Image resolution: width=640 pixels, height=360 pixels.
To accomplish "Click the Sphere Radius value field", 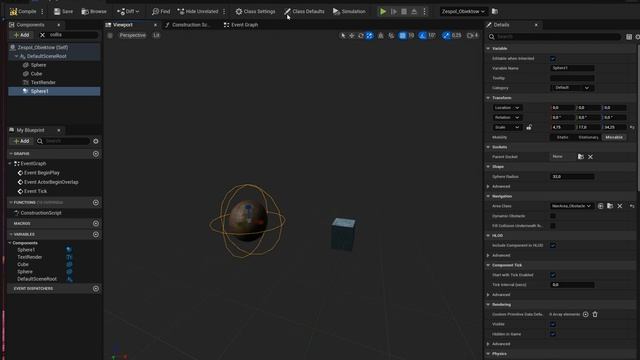I will (572, 177).
